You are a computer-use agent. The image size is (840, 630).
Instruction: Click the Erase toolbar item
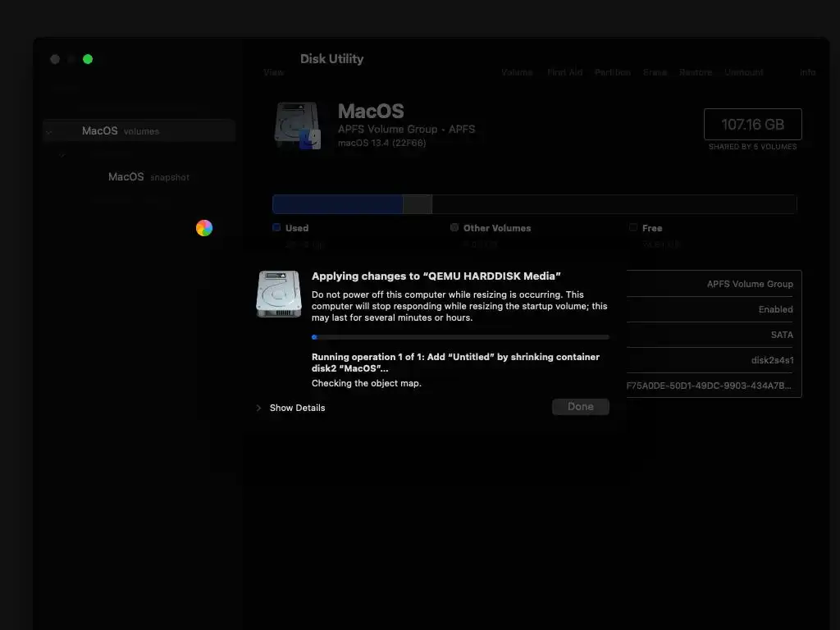pos(655,72)
